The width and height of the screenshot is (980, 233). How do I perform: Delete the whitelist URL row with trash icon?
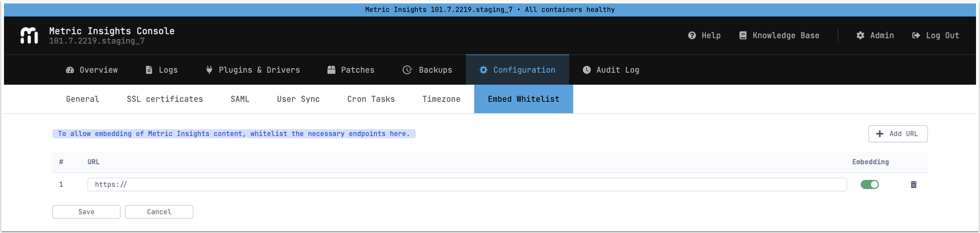click(x=913, y=185)
